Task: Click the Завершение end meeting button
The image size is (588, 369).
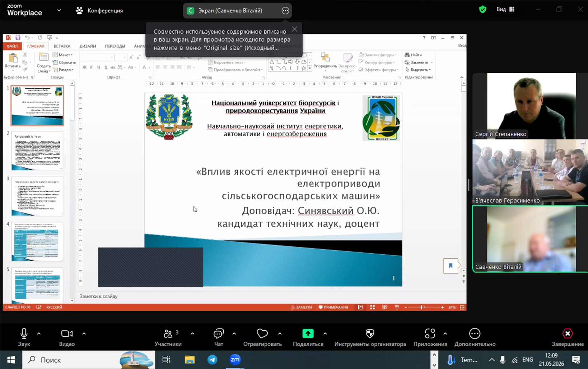Action: (x=568, y=337)
